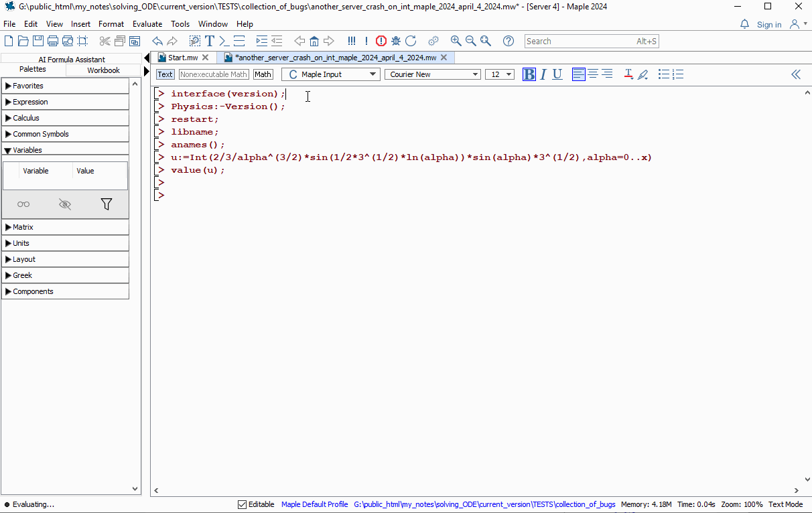Expand the Units palette

point(66,243)
